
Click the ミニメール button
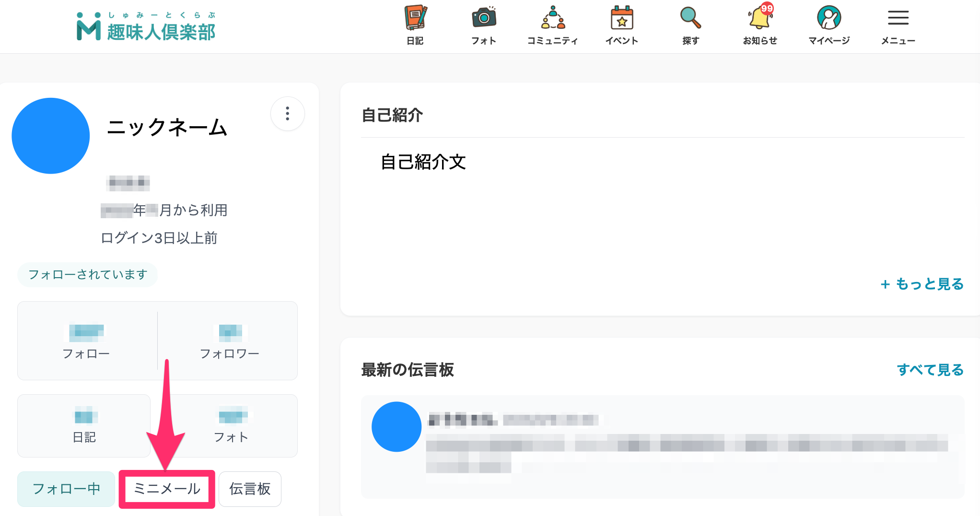167,489
